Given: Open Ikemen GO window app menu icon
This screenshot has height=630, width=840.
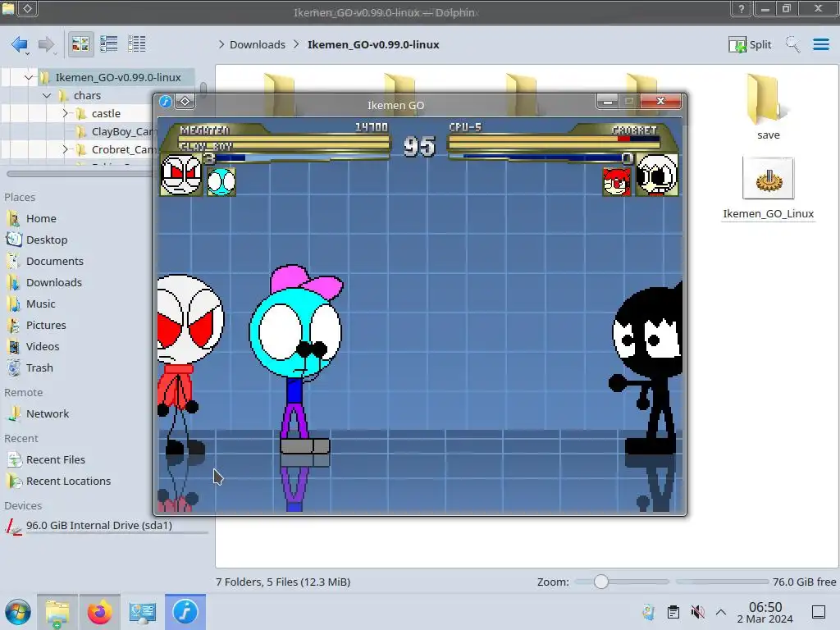Looking at the screenshot, I should pyautogui.click(x=166, y=101).
